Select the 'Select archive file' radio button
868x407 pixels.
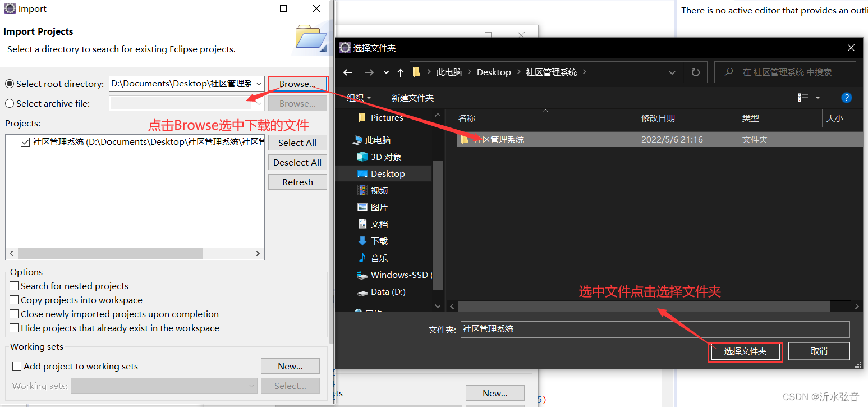coord(10,103)
